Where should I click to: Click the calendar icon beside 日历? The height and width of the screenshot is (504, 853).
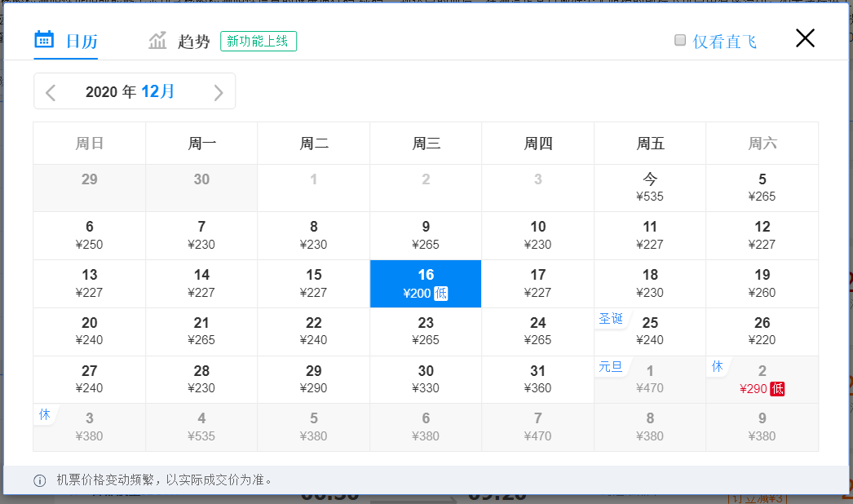point(44,40)
